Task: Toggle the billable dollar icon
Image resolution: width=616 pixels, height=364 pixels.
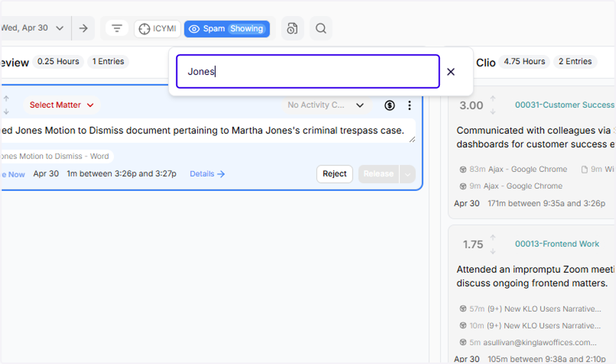Action: (390, 105)
